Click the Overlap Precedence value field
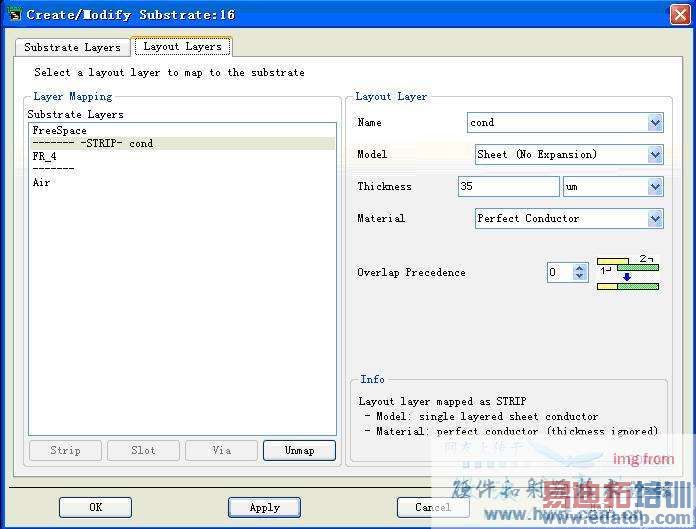The image size is (696, 529). [x=560, y=272]
